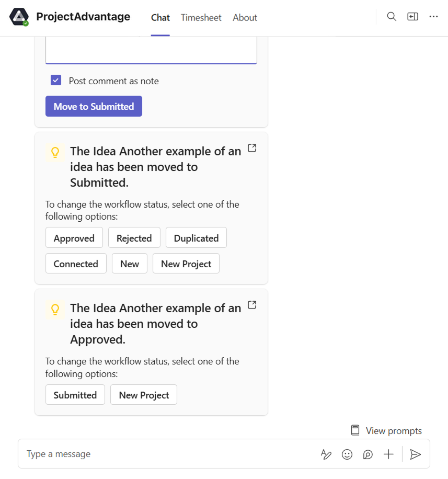Click the pop-out chat panel icon
The height and width of the screenshot is (479, 448).
[x=413, y=17]
